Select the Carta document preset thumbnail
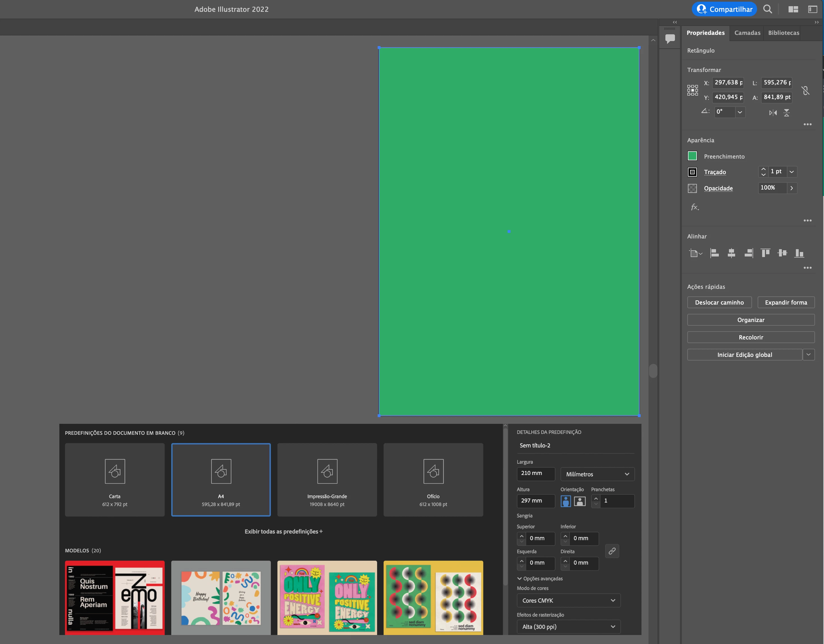Image resolution: width=824 pixels, height=644 pixels. tap(115, 479)
